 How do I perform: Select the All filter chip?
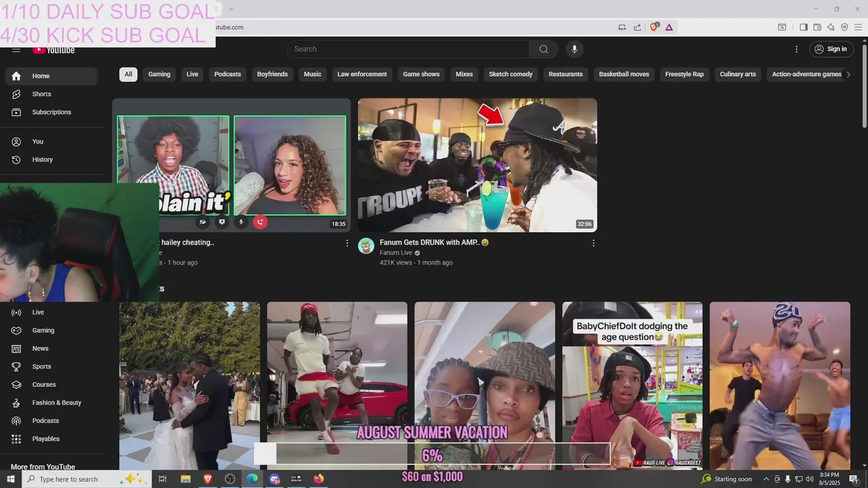pyautogui.click(x=128, y=74)
